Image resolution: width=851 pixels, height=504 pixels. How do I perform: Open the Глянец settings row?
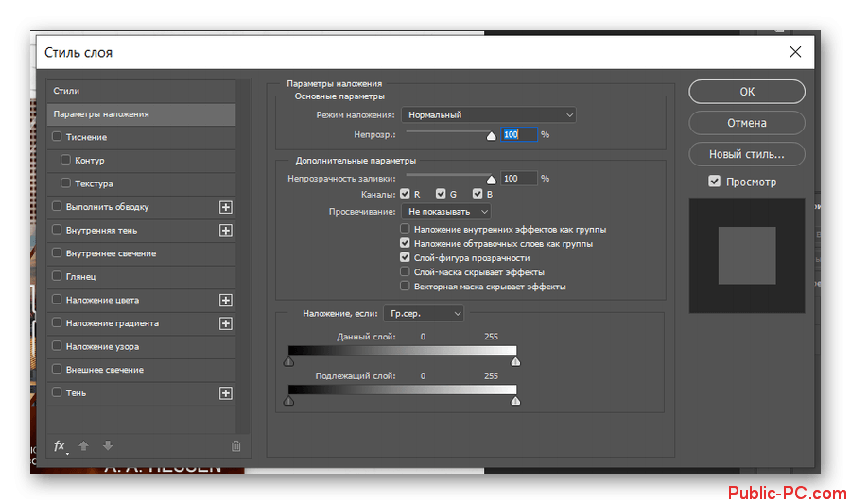(141, 277)
